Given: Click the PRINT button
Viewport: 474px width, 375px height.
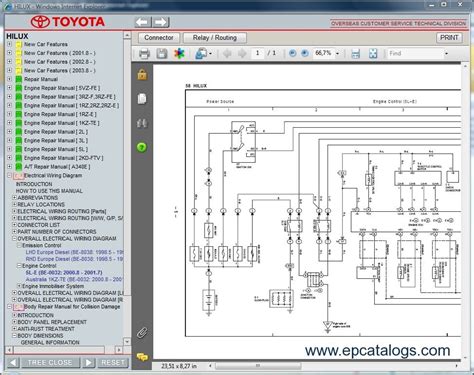Looking at the screenshot, I should pos(449,38).
